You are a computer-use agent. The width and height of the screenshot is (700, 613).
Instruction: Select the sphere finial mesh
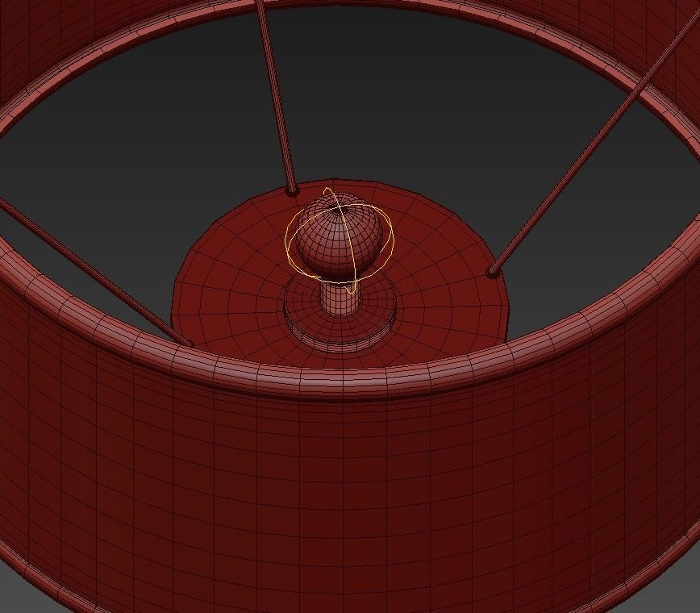[x=340, y=236]
